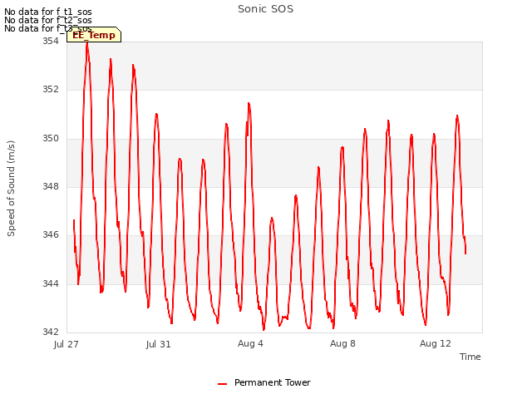Click the Time axis label
This screenshot has width=532, height=399.
tap(470, 357)
